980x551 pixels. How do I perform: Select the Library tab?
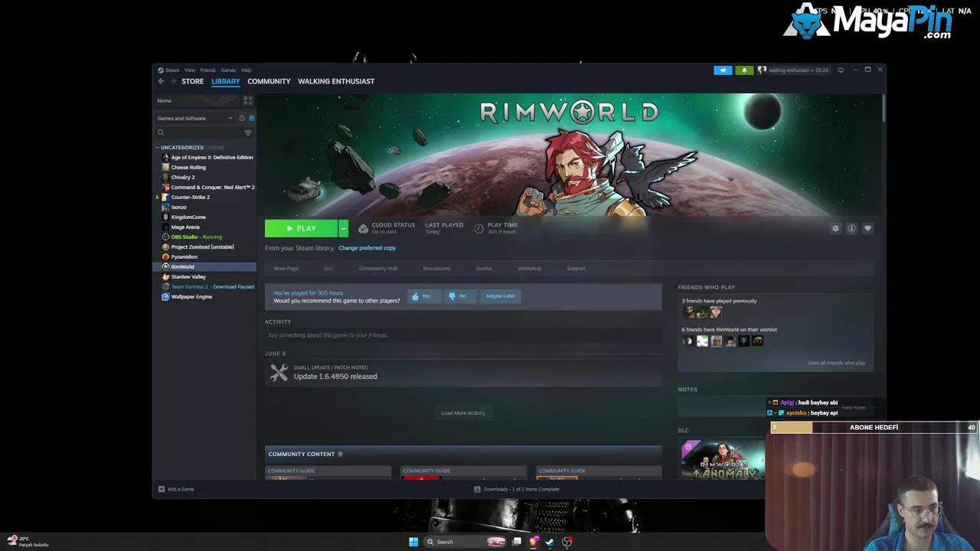[x=226, y=81]
